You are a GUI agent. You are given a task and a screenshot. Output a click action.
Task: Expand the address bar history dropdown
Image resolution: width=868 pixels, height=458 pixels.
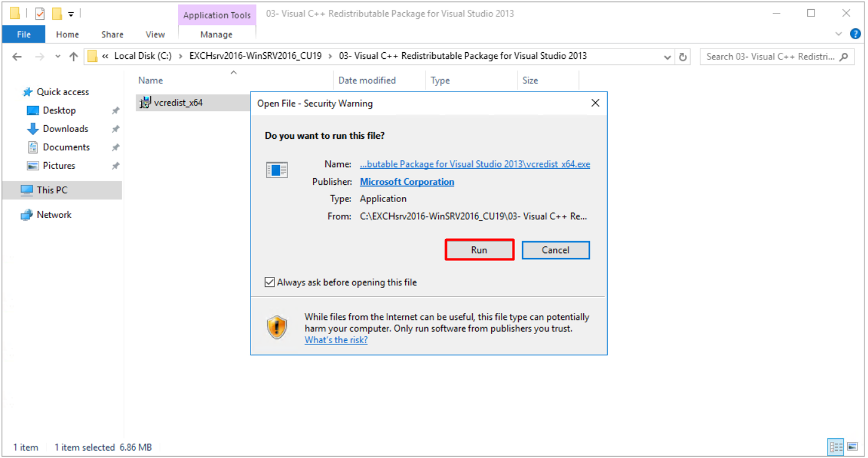coord(668,56)
